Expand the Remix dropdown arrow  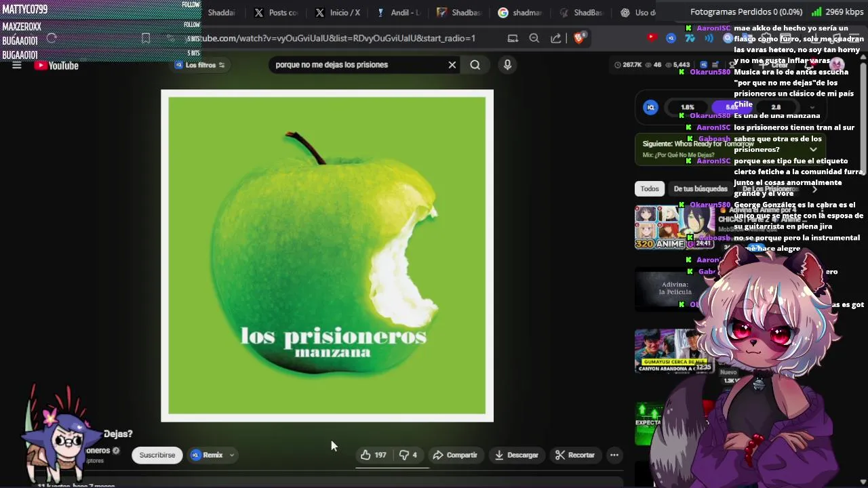[x=232, y=455]
